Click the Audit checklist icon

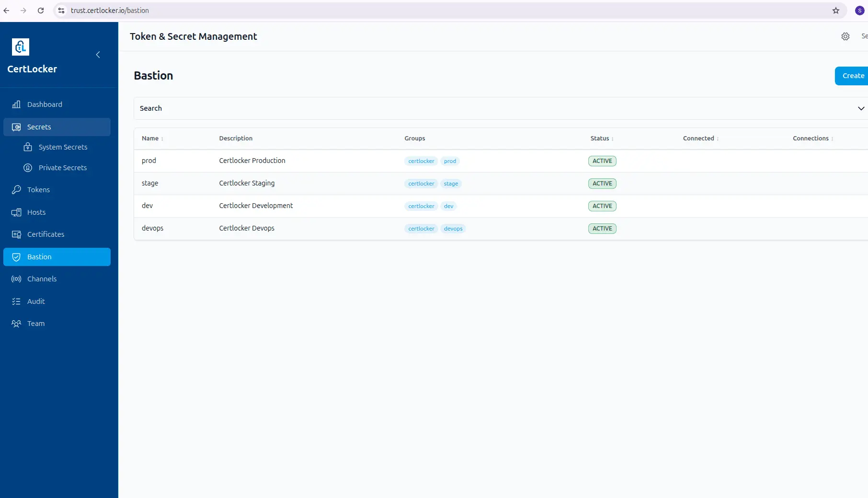16,301
